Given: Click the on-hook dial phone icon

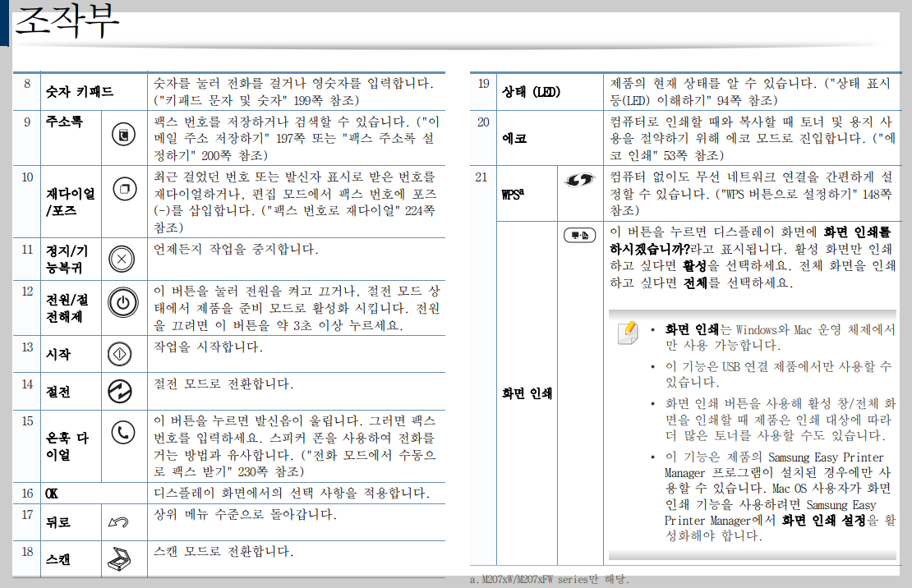Looking at the screenshot, I should (x=122, y=432).
